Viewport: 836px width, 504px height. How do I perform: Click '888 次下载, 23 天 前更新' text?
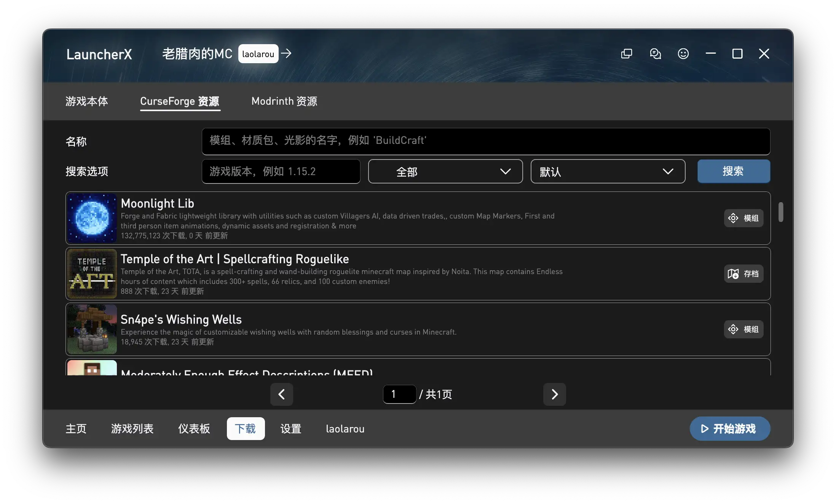pyautogui.click(x=163, y=291)
